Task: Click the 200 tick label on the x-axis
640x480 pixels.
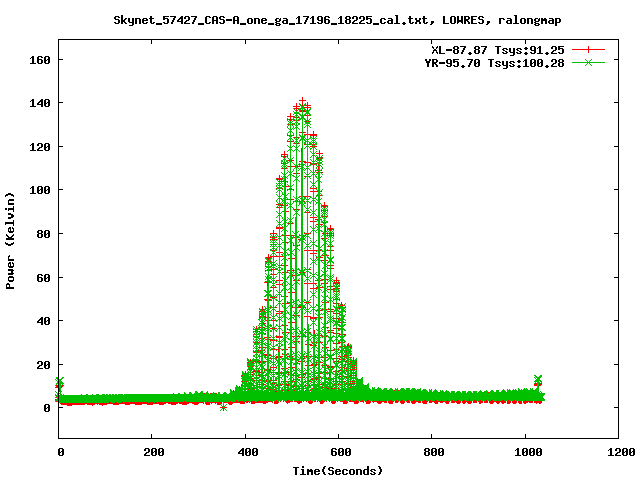Action: point(152,452)
